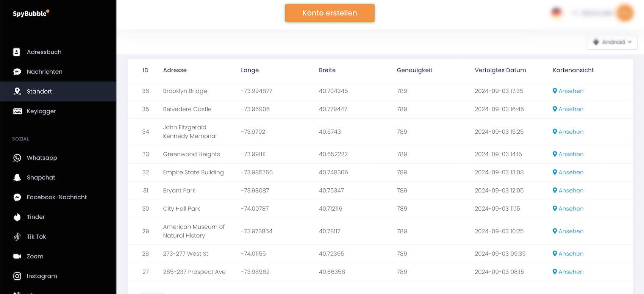Click the Keylogger keyboard icon

17,111
